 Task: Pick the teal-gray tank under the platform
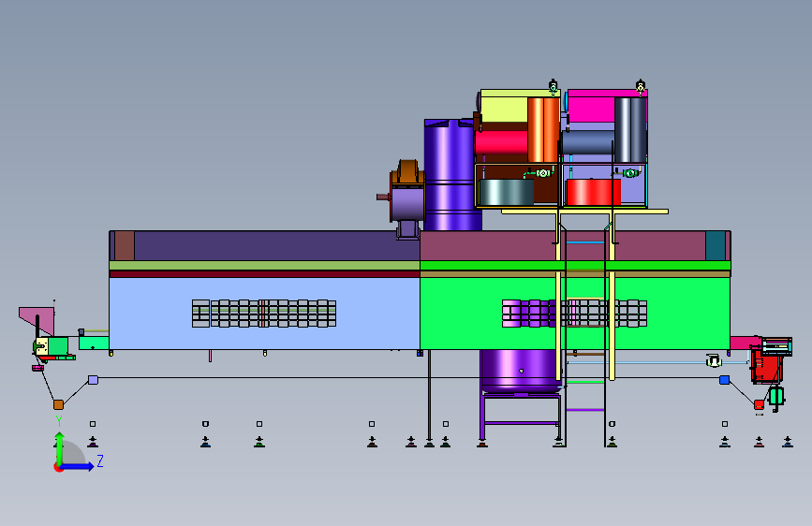point(507,192)
